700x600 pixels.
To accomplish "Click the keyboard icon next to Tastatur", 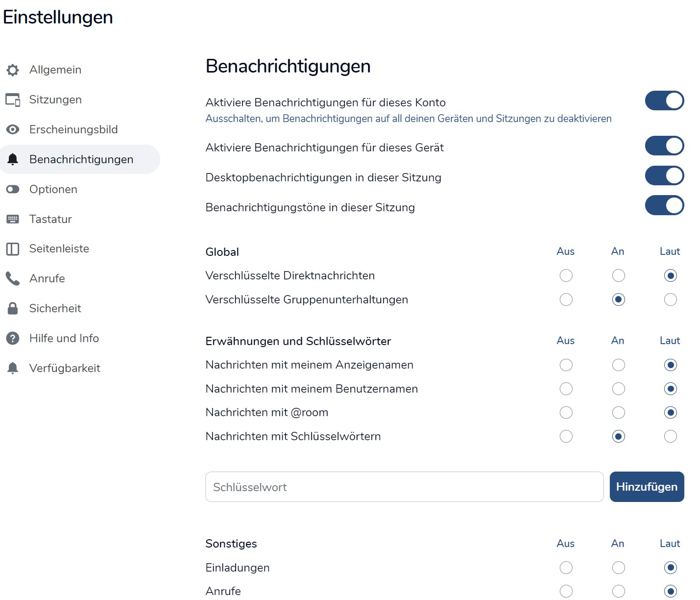I will (x=13, y=219).
